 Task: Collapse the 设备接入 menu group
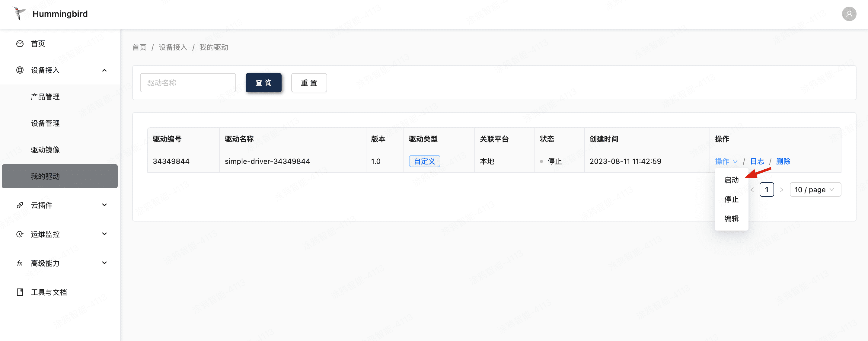pyautogui.click(x=104, y=70)
